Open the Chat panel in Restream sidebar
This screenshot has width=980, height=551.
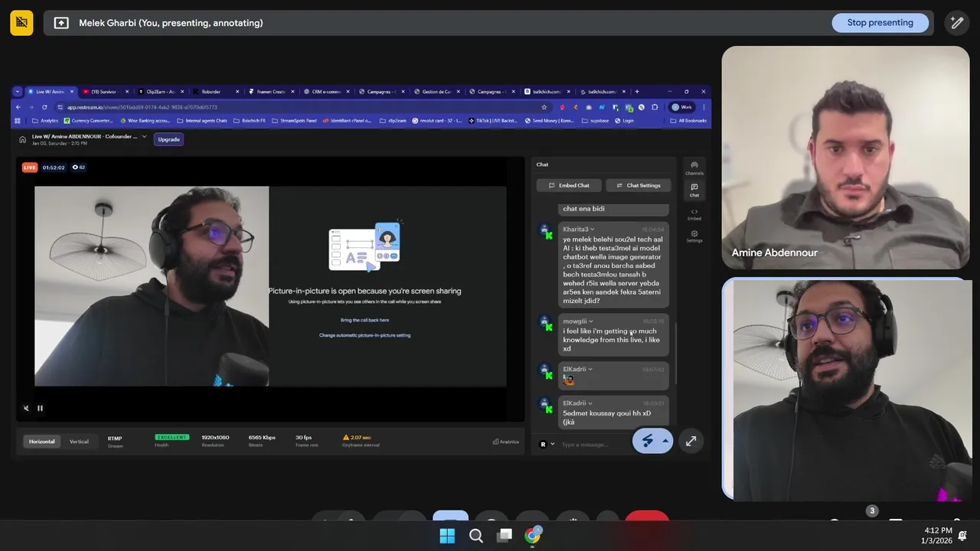coord(694,190)
